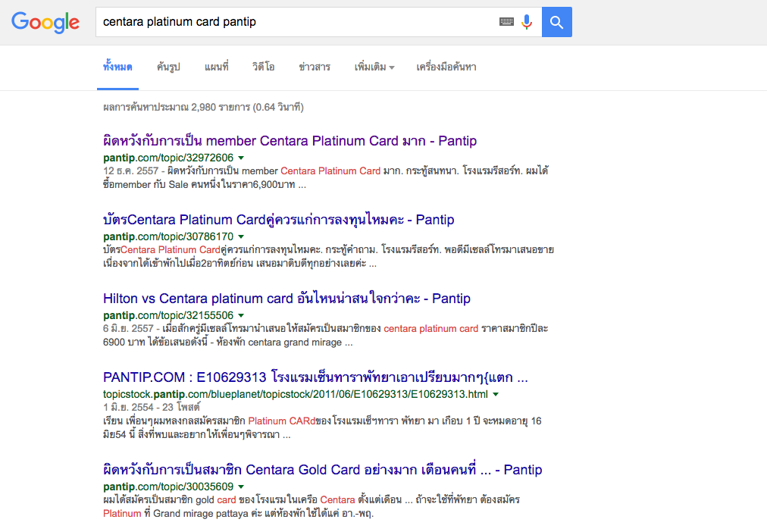Click the blue search magnifier button

pos(556,22)
